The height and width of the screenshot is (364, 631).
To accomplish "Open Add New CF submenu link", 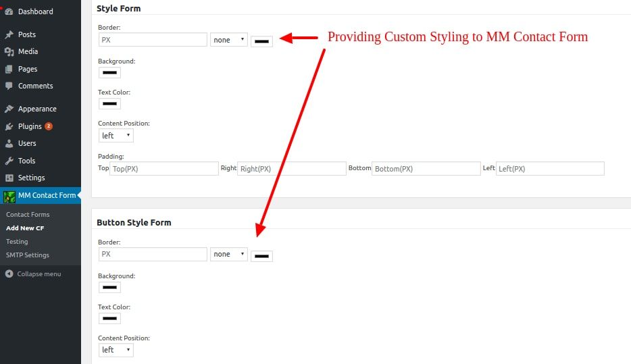I will (x=25, y=228).
